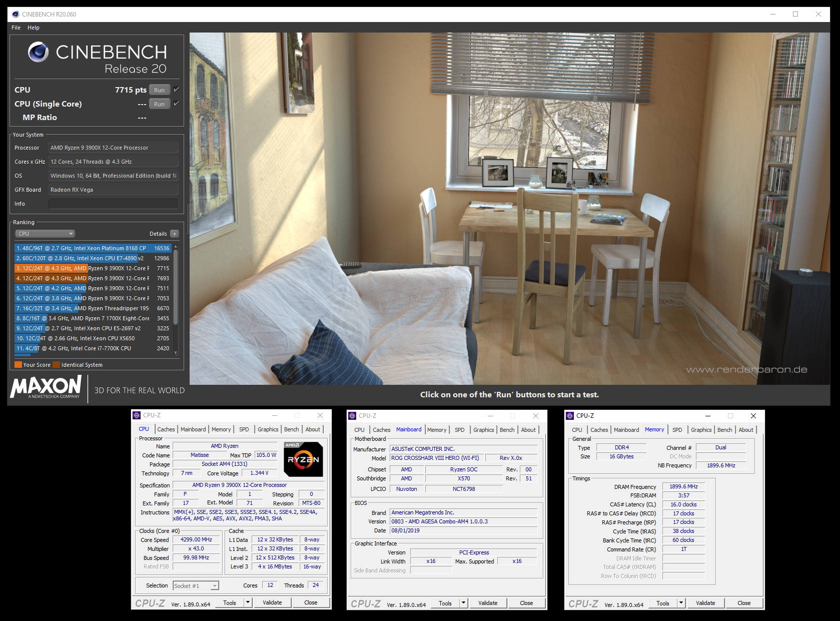Switch to SPD tab in the CPU-Z Mainboard window
Screen dimensions: 840x621
tap(460, 430)
